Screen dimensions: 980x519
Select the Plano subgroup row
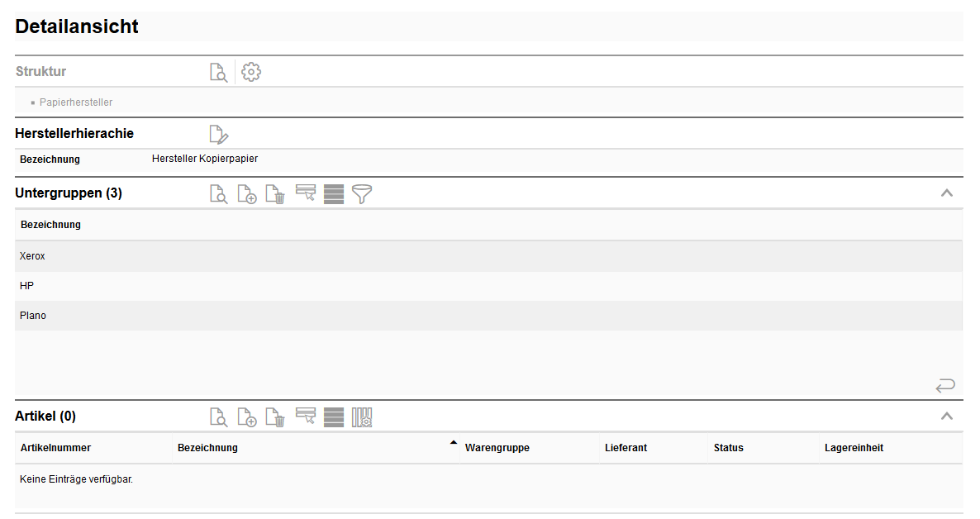pyautogui.click(x=33, y=316)
